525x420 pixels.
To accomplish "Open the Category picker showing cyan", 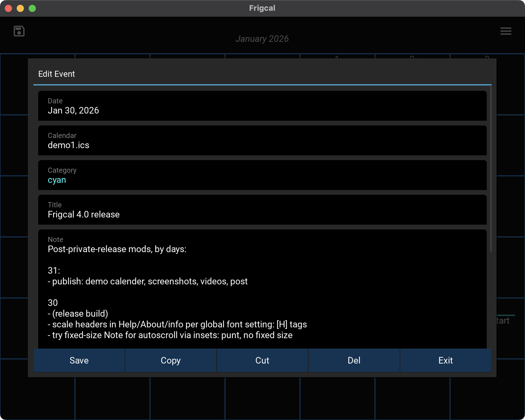I will click(x=262, y=175).
